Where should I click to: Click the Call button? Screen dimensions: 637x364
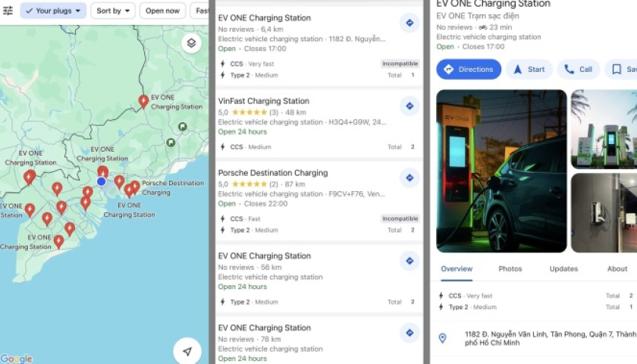tap(578, 70)
